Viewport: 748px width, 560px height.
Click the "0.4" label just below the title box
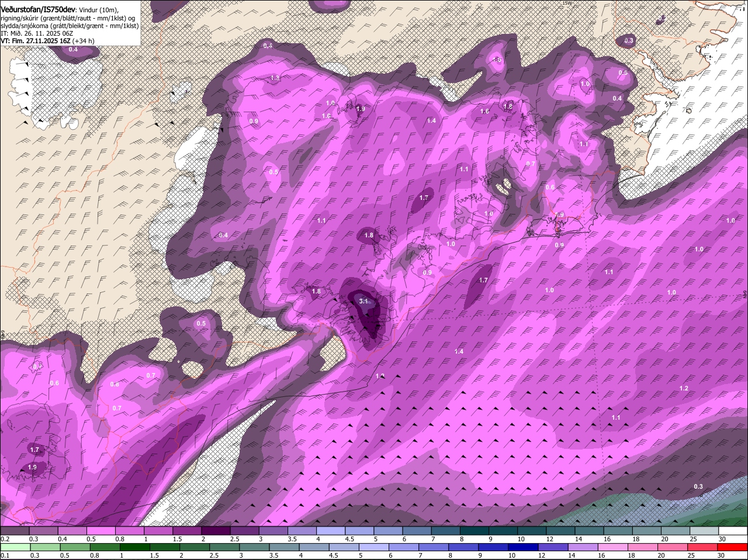point(73,49)
